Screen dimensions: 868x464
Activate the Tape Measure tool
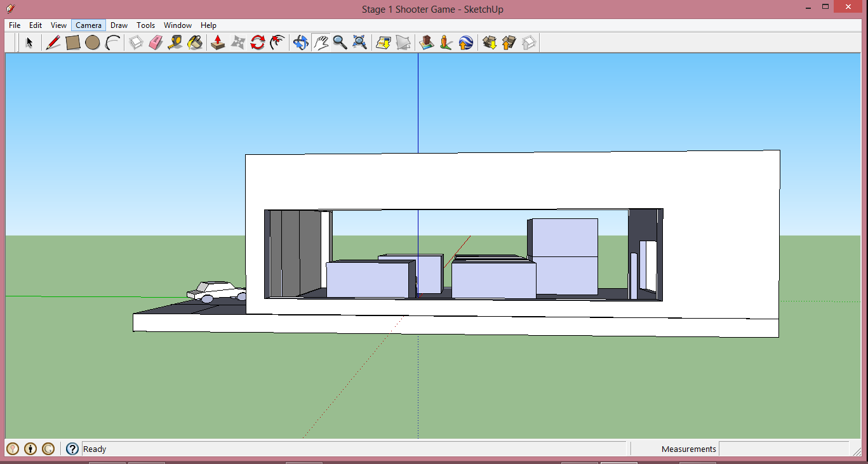pyautogui.click(x=175, y=42)
